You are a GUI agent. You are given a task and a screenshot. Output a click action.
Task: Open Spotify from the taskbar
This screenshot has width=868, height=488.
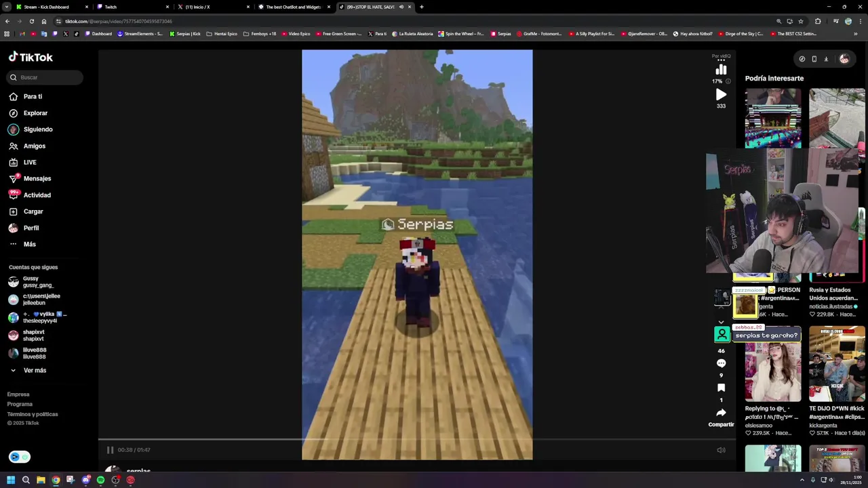(100, 480)
